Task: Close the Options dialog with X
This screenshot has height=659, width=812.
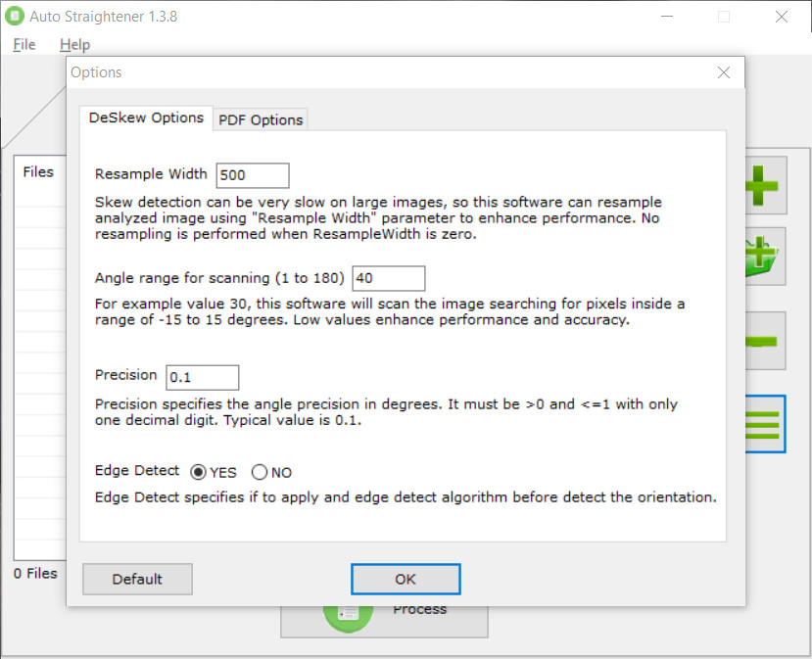Action: coord(724,72)
